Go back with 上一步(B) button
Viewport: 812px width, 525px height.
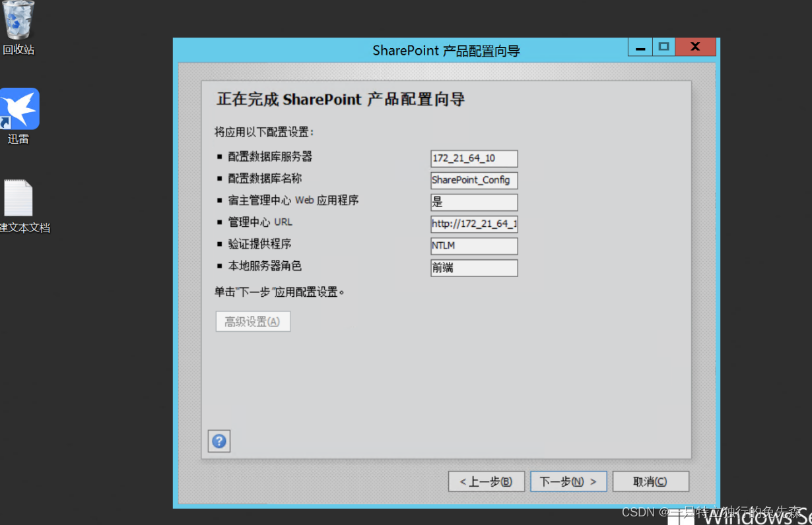[x=486, y=481]
